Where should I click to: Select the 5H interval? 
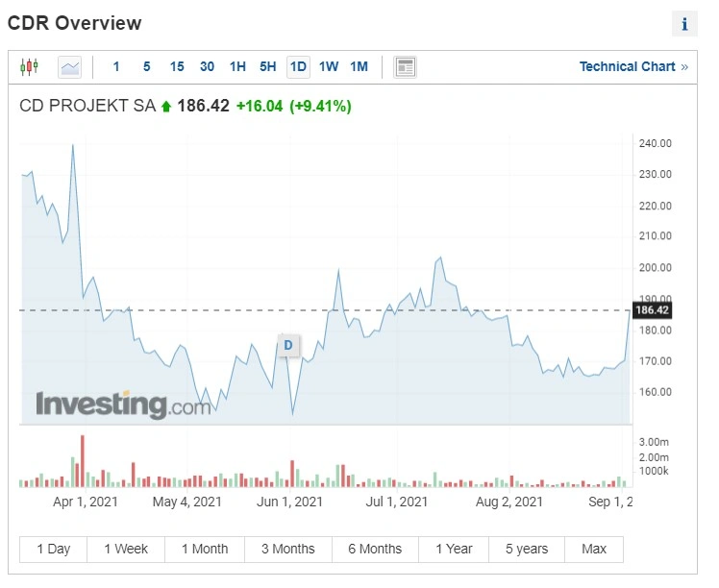[x=268, y=67]
